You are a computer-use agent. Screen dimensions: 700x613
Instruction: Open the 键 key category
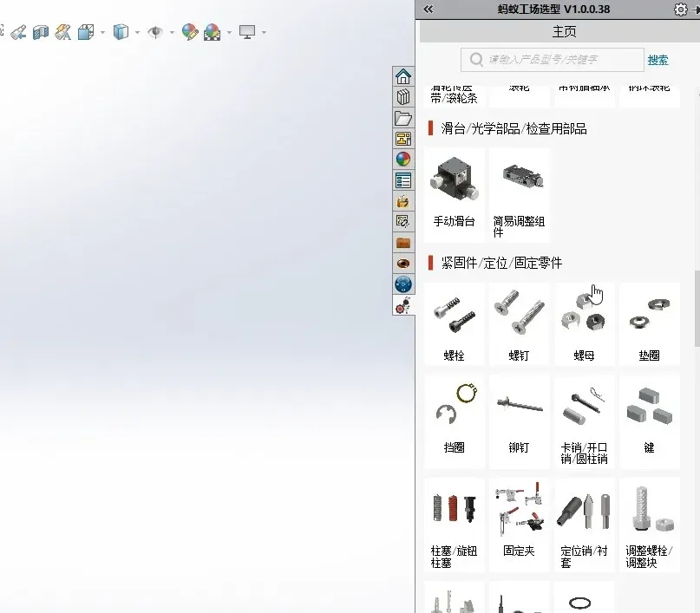click(650, 421)
